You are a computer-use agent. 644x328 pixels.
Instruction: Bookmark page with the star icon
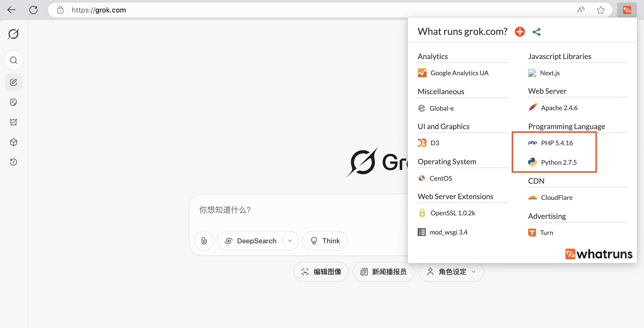tap(600, 10)
